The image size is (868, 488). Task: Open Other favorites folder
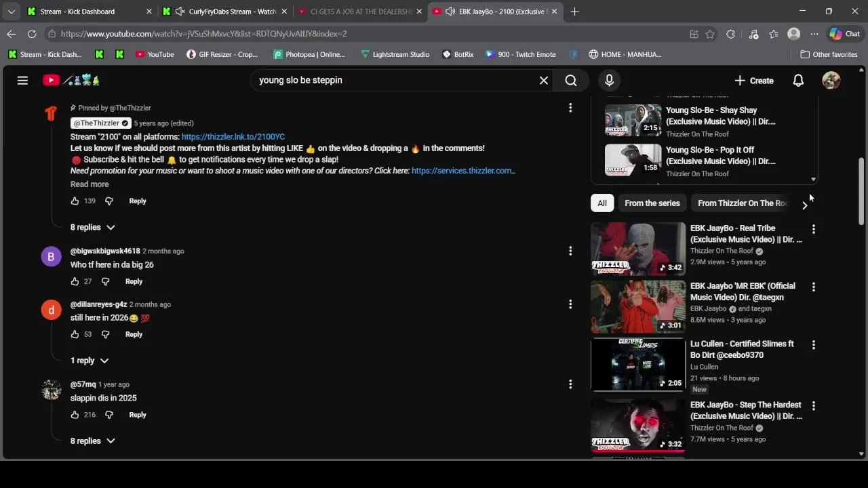[829, 54]
